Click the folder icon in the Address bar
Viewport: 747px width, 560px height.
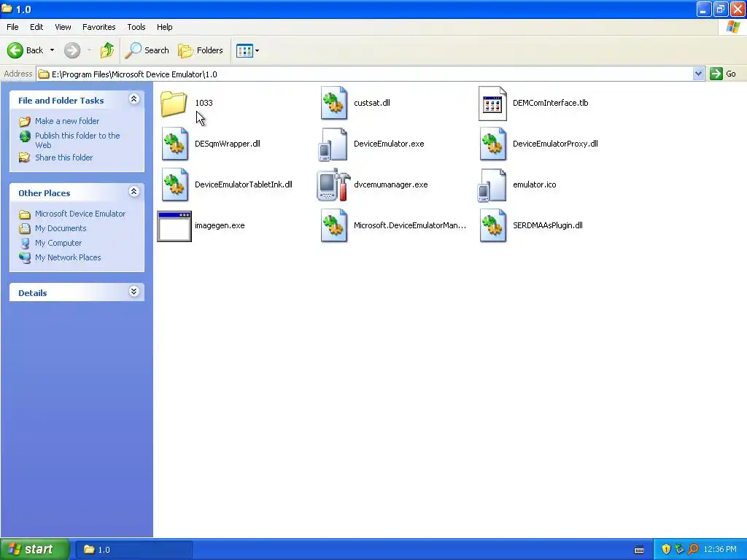pos(44,74)
